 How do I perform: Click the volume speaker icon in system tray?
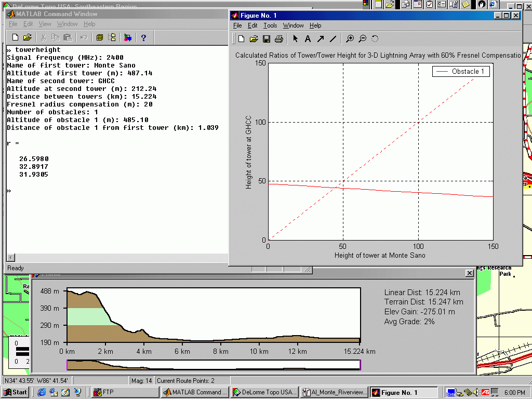pos(475,392)
